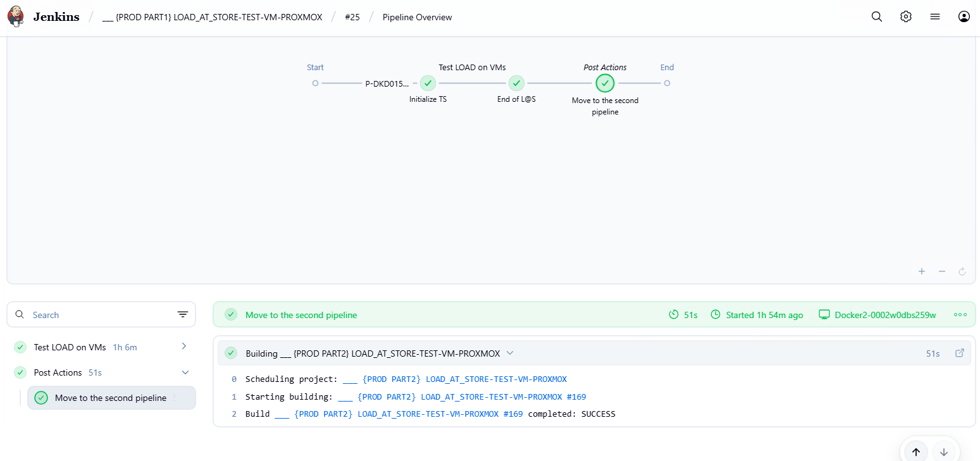Collapse the Building PROD PART2 step chevron
The width and height of the screenshot is (980, 461).
[x=510, y=353]
